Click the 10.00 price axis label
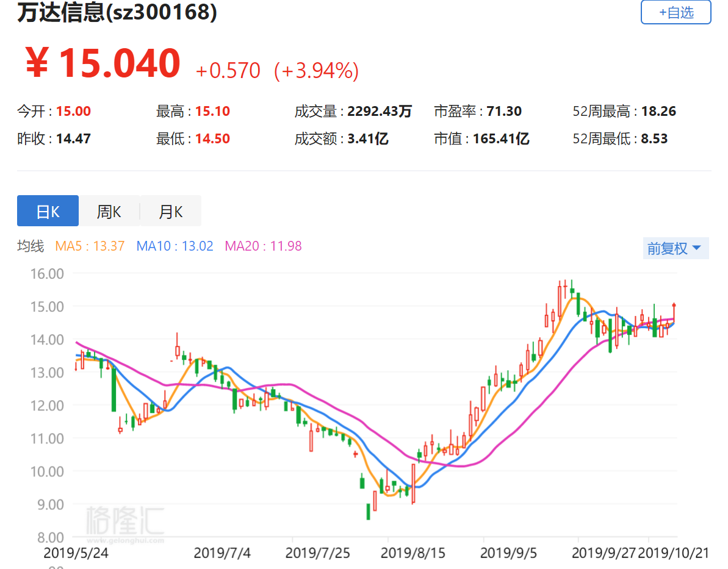728x569 pixels. tap(48, 471)
